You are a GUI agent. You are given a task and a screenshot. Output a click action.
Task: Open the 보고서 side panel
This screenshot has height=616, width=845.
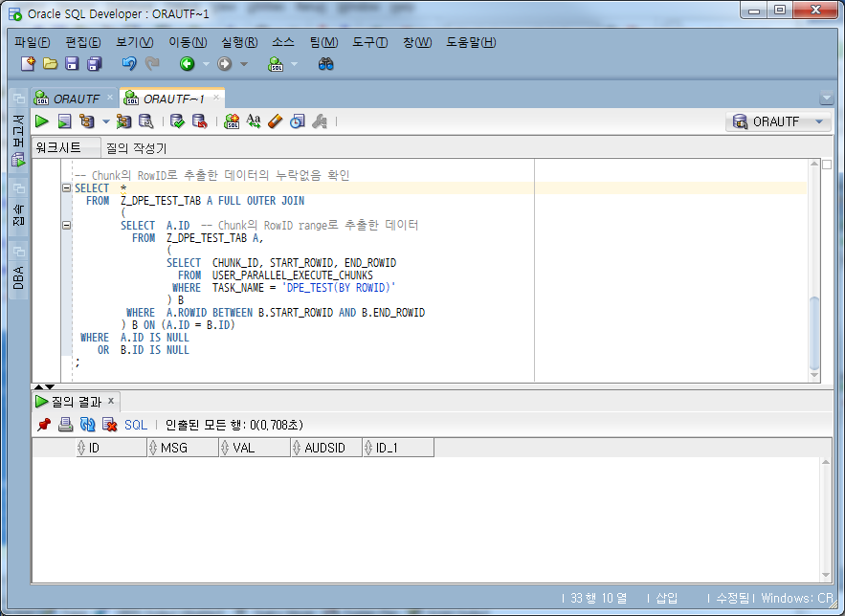(18, 140)
